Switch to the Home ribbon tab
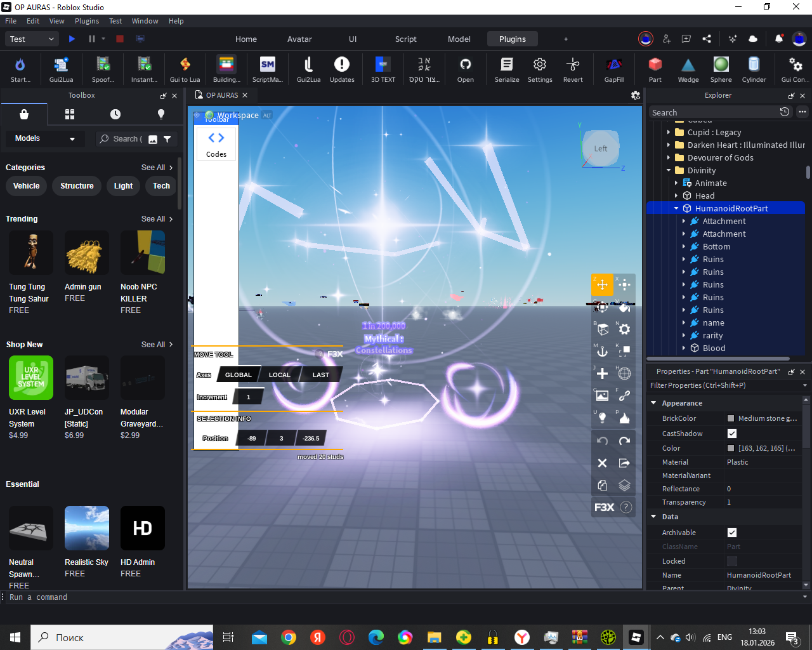 [x=246, y=39]
